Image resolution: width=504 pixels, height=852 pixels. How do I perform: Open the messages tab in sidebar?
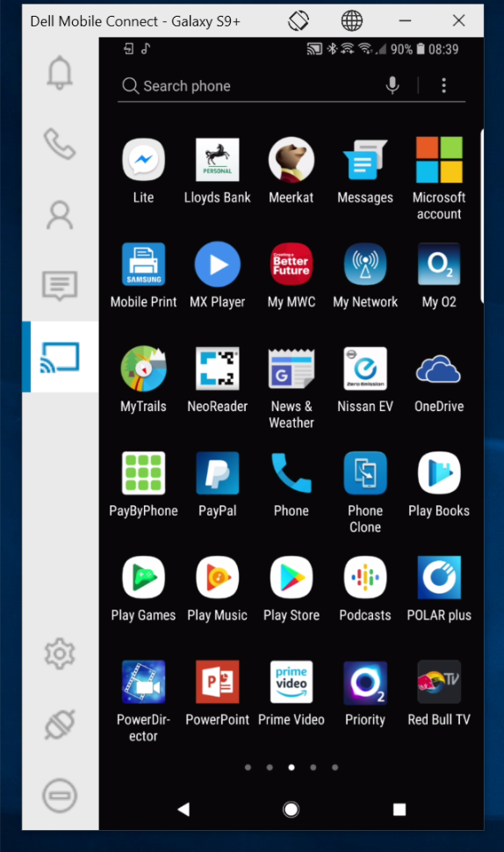point(60,285)
